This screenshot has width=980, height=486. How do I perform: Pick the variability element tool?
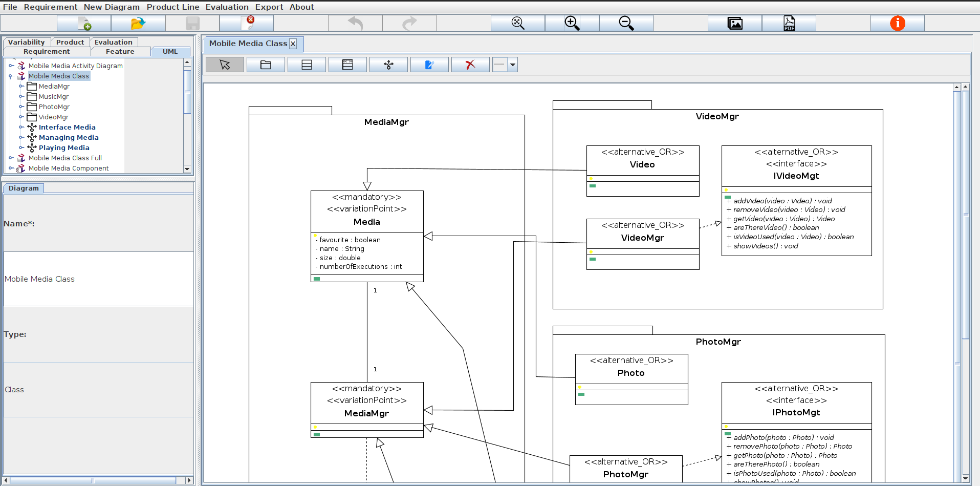tap(388, 65)
